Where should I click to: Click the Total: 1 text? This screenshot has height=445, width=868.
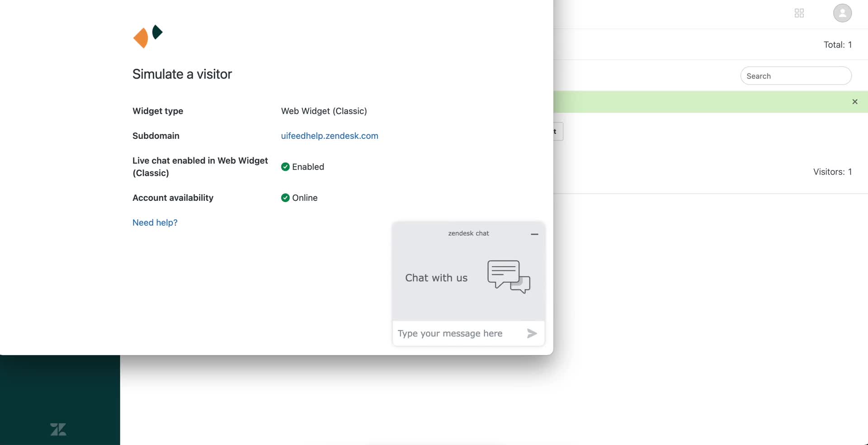pos(838,45)
